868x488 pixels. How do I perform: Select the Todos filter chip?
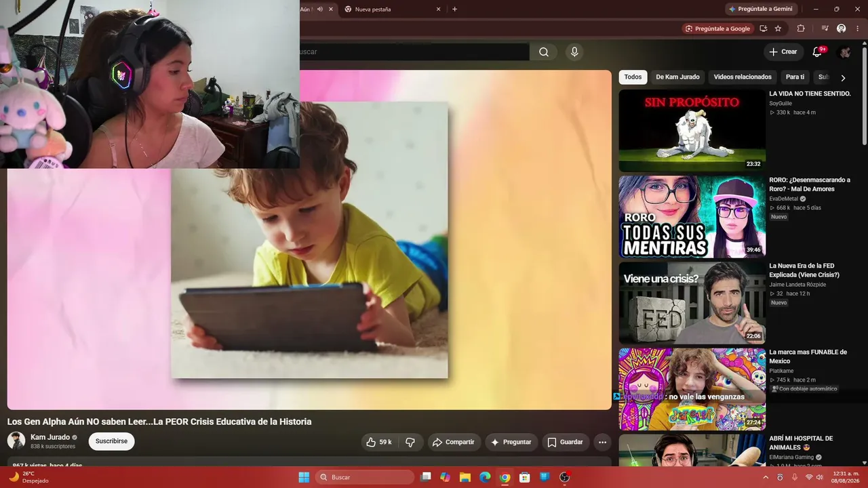633,77
